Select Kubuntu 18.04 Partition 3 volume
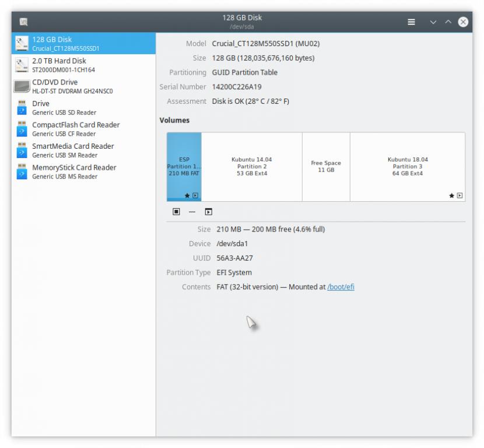 [x=407, y=166]
